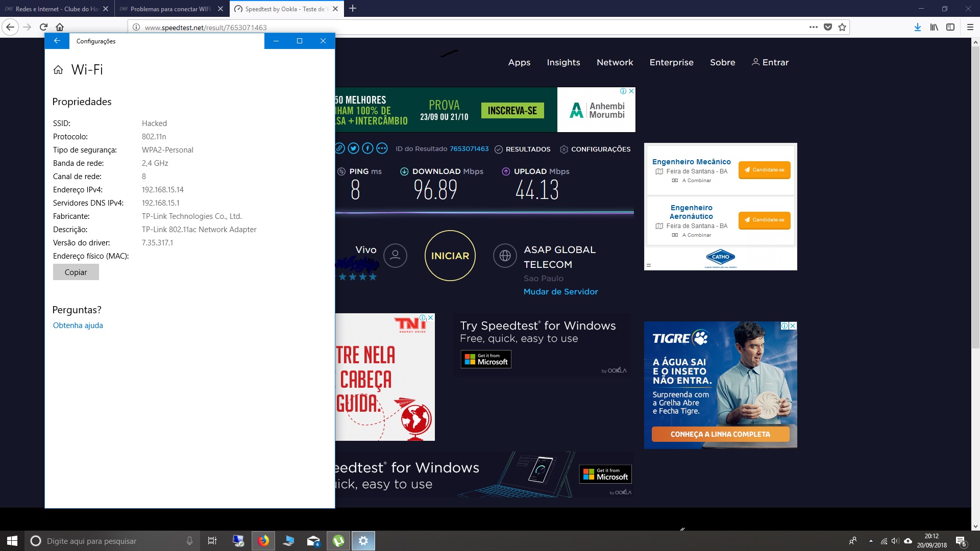This screenshot has width=980, height=551.
Task: Open uTorrent from the taskbar
Action: click(x=338, y=541)
